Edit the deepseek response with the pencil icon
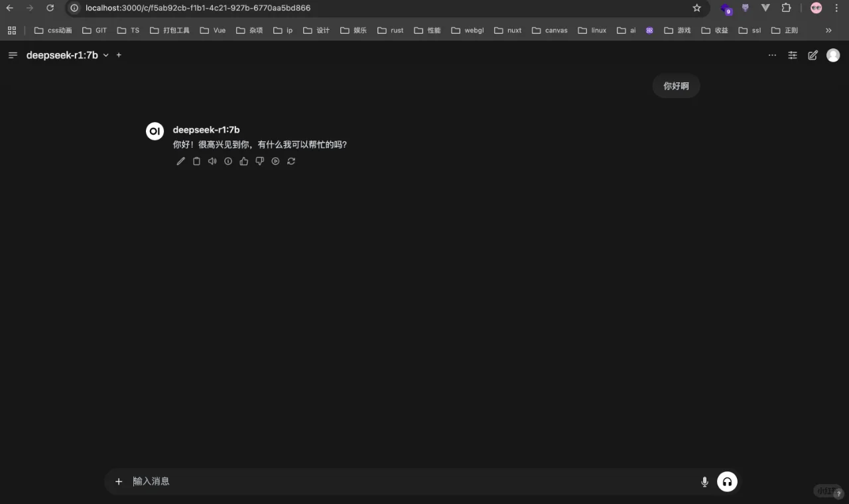This screenshot has width=849, height=504. point(180,161)
